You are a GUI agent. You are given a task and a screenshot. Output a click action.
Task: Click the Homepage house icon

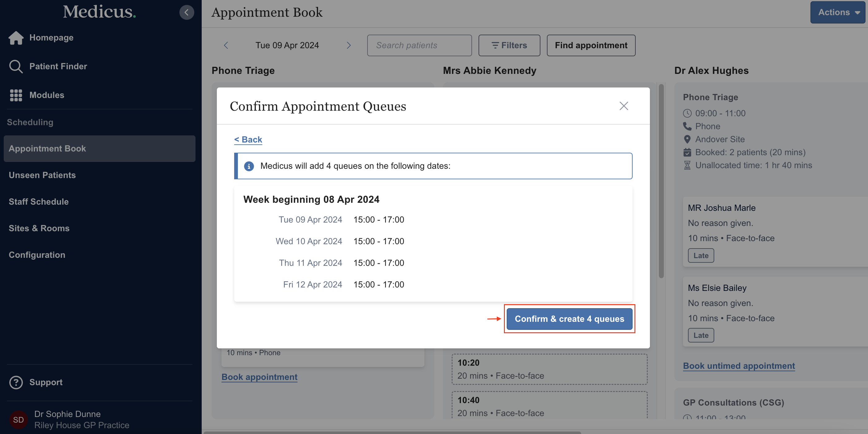(16, 37)
